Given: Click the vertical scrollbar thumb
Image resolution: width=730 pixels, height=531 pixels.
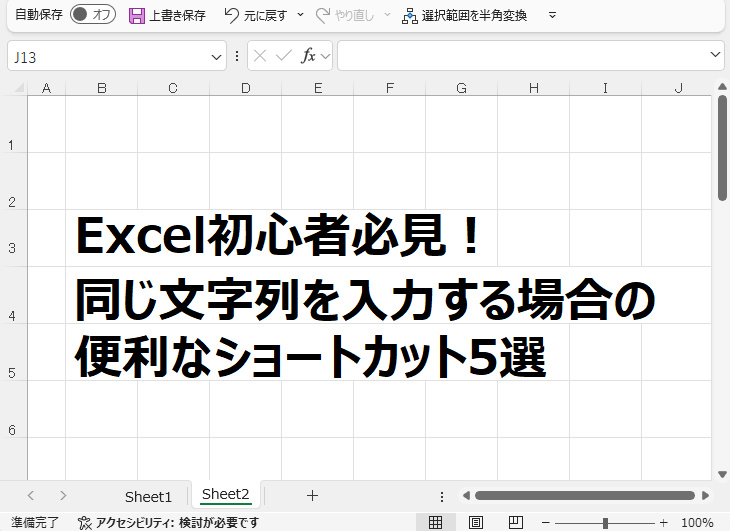Looking at the screenshot, I should pos(722,148).
